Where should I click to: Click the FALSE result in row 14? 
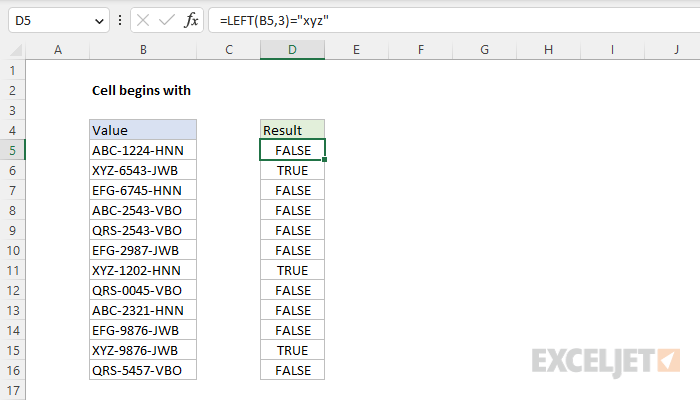pyautogui.click(x=292, y=330)
